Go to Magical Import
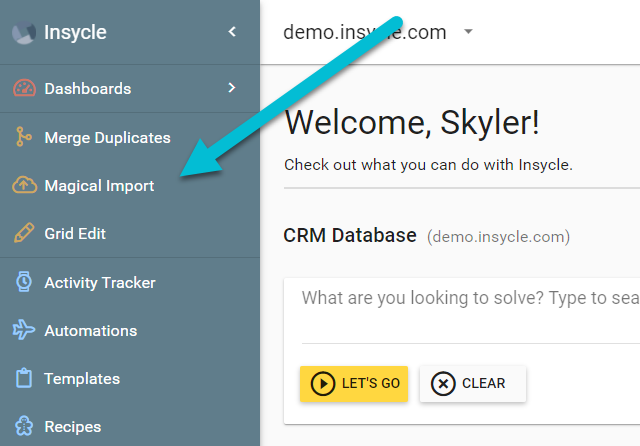The height and width of the screenshot is (446, 640). point(99,186)
